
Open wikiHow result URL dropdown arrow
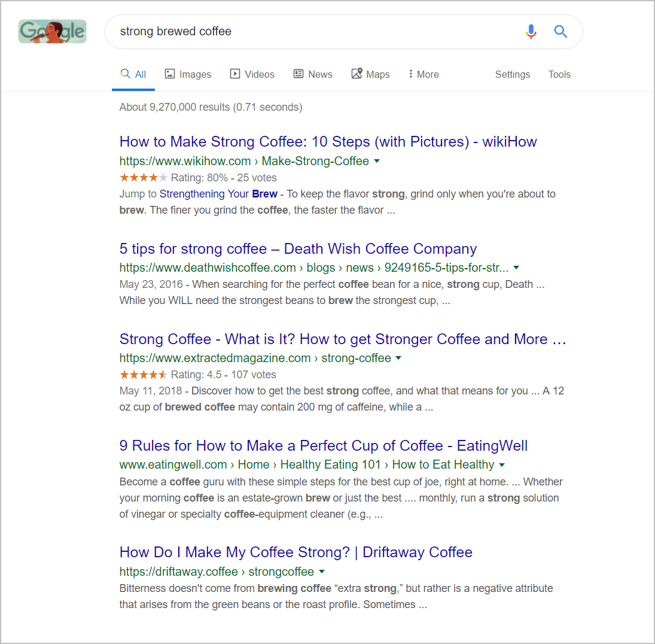coord(377,161)
